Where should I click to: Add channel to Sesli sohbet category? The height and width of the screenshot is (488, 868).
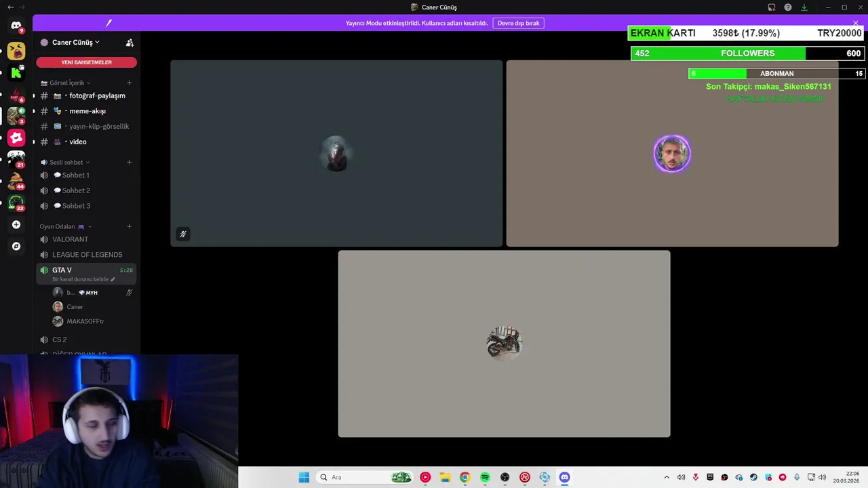coord(129,162)
